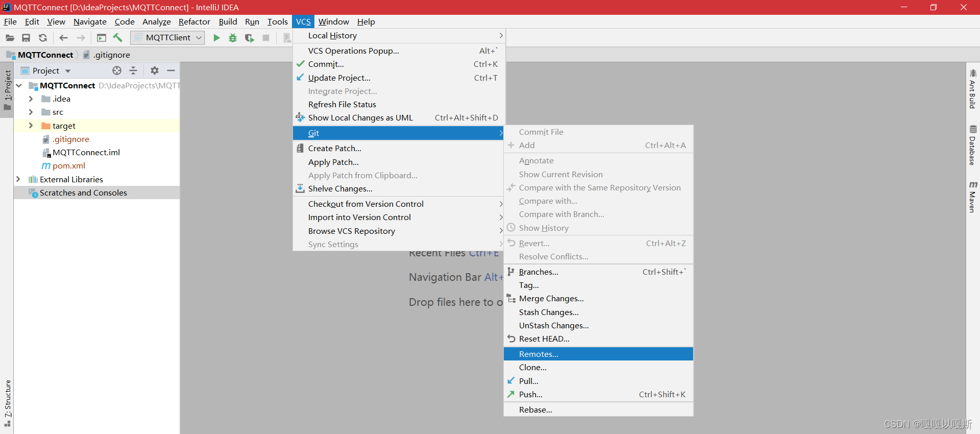Run MQTTClient with the green play icon
This screenshot has width=980, height=434.
pyautogui.click(x=216, y=38)
